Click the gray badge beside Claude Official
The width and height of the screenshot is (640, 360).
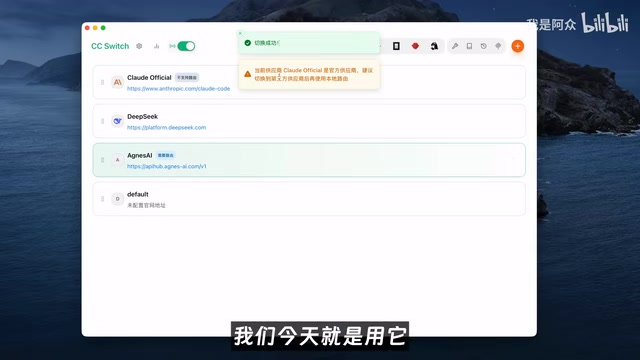point(187,78)
